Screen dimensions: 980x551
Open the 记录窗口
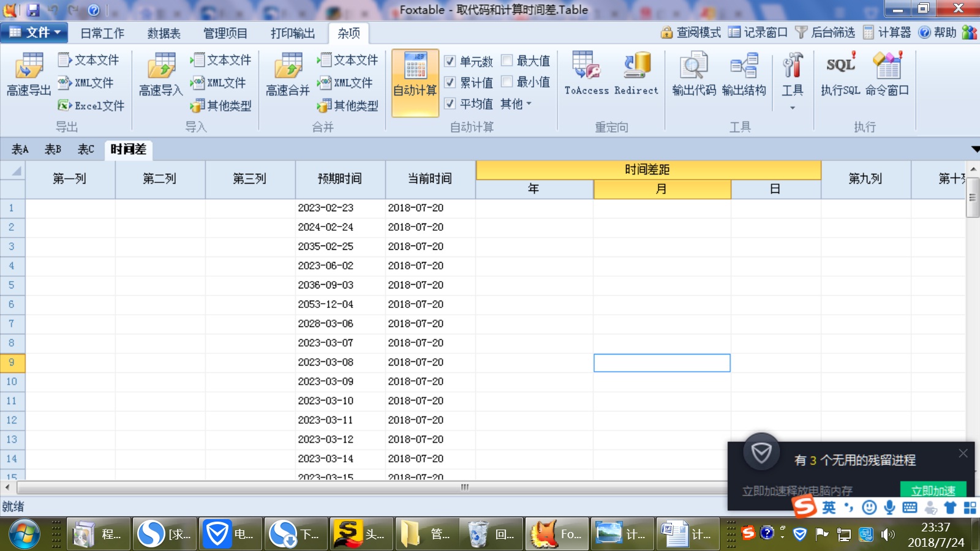coord(758,32)
